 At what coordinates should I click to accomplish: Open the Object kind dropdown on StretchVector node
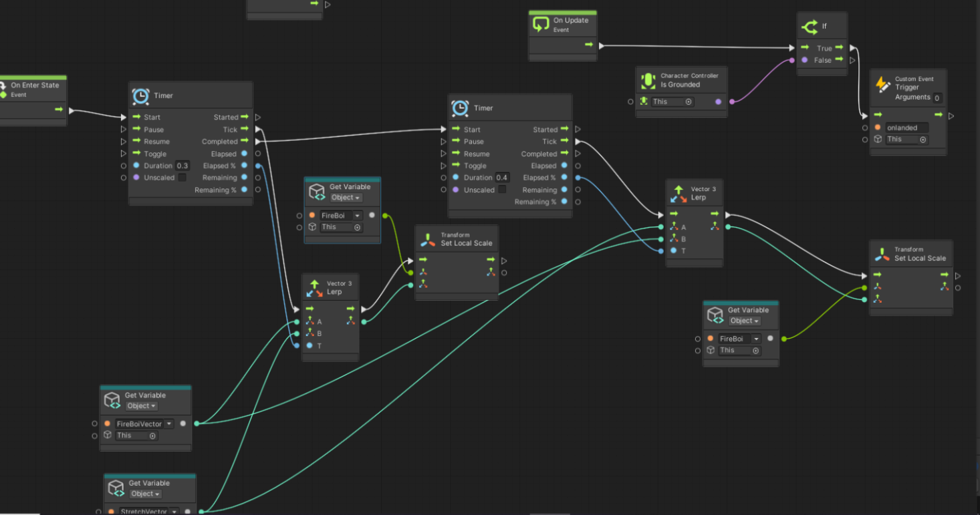click(145, 494)
